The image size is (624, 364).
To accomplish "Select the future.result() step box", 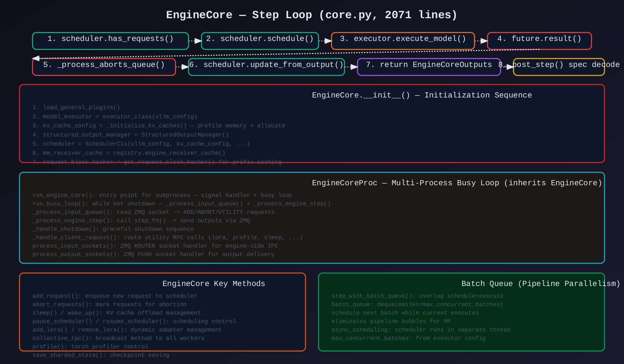I will pyautogui.click(x=539, y=41).
